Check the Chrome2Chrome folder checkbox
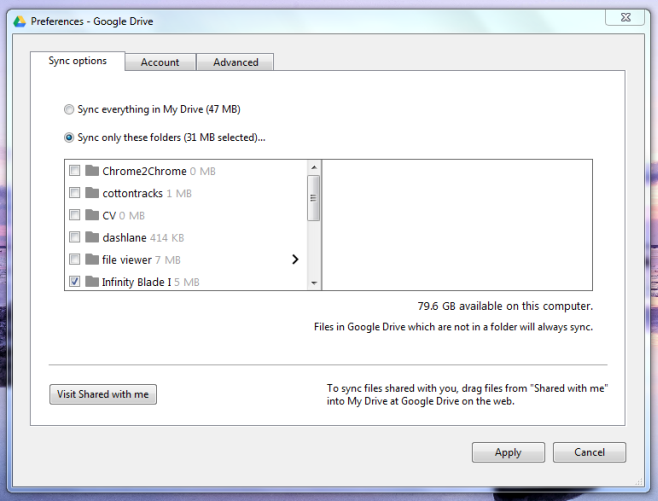This screenshot has height=501, width=658. click(75, 170)
